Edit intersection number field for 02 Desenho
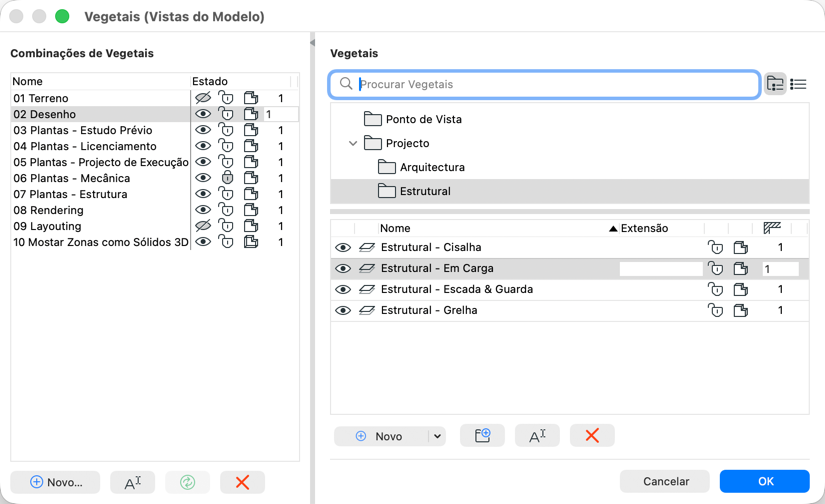This screenshot has height=504, width=825. click(x=280, y=114)
